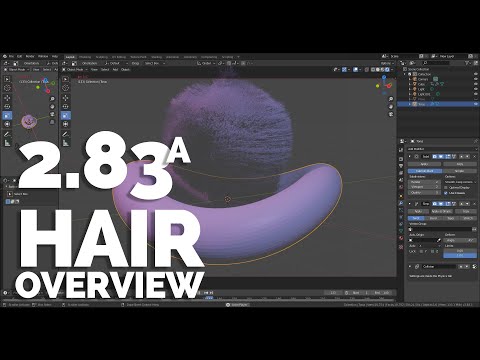Select Bend deform mode
480x360 pixels.
(433, 218)
